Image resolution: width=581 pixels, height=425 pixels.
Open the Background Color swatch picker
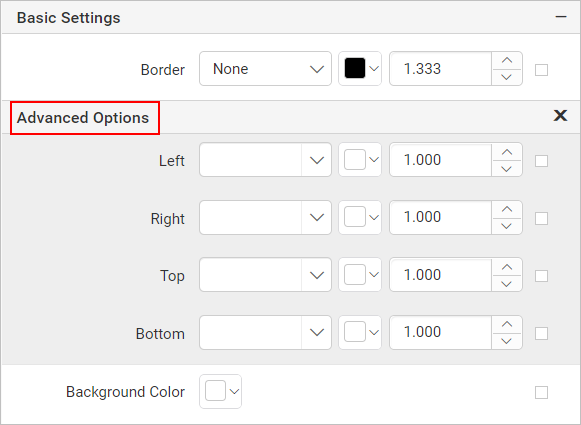(x=220, y=392)
